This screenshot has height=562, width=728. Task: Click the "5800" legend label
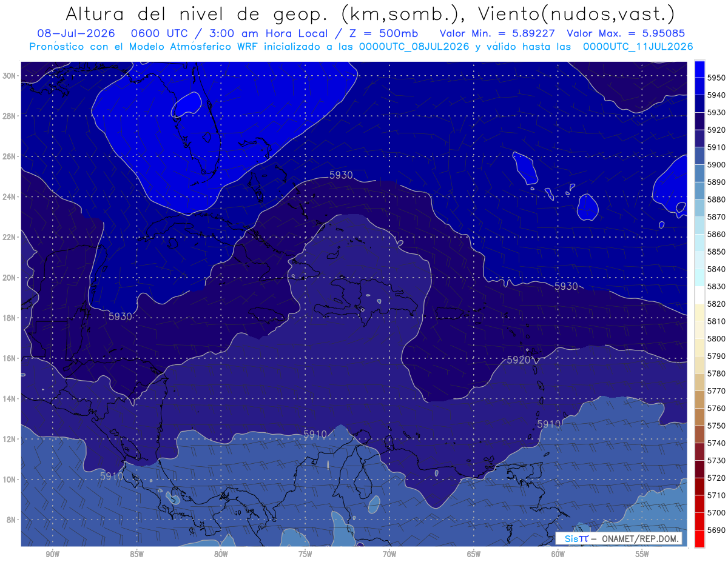click(x=716, y=339)
